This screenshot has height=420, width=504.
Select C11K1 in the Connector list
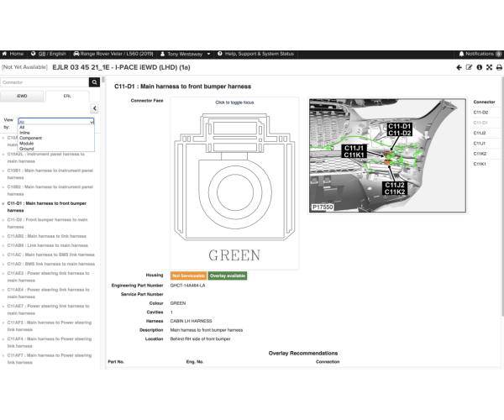click(x=480, y=164)
